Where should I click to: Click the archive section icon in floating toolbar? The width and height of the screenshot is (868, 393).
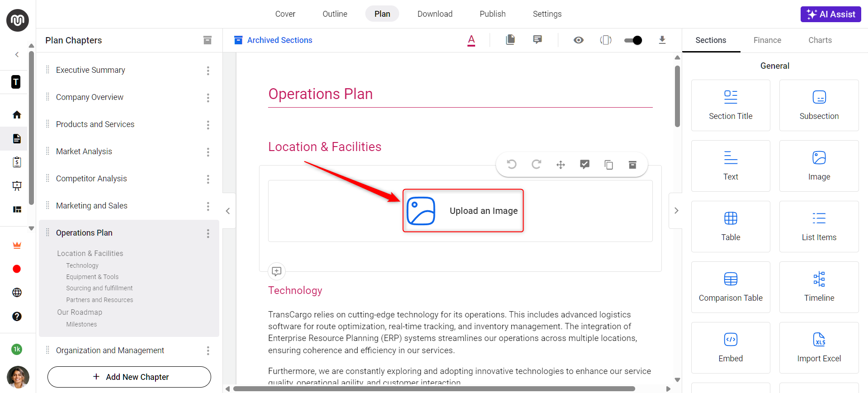coord(632,165)
